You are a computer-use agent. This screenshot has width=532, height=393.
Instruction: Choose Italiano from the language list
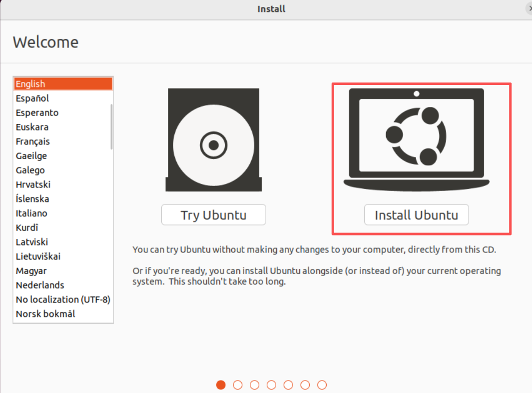click(63, 213)
